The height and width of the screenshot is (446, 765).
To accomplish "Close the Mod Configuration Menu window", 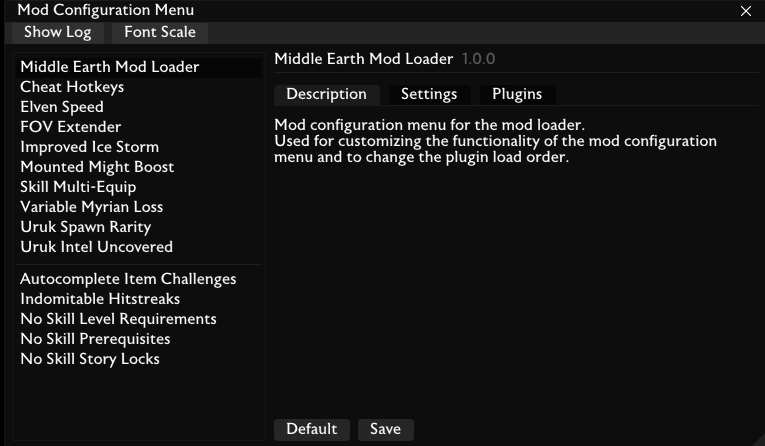I will pyautogui.click(x=745, y=11).
